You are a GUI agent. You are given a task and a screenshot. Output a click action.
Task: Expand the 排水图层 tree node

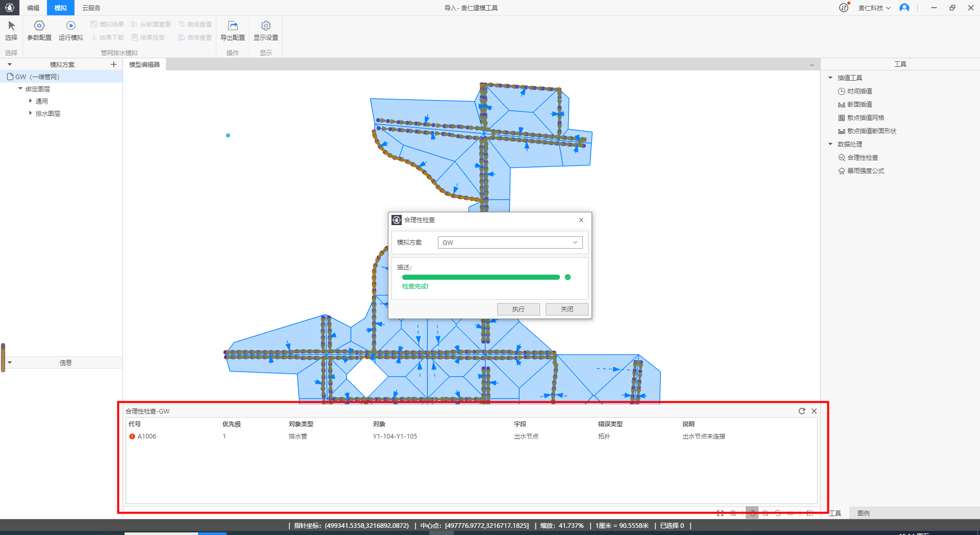point(31,113)
